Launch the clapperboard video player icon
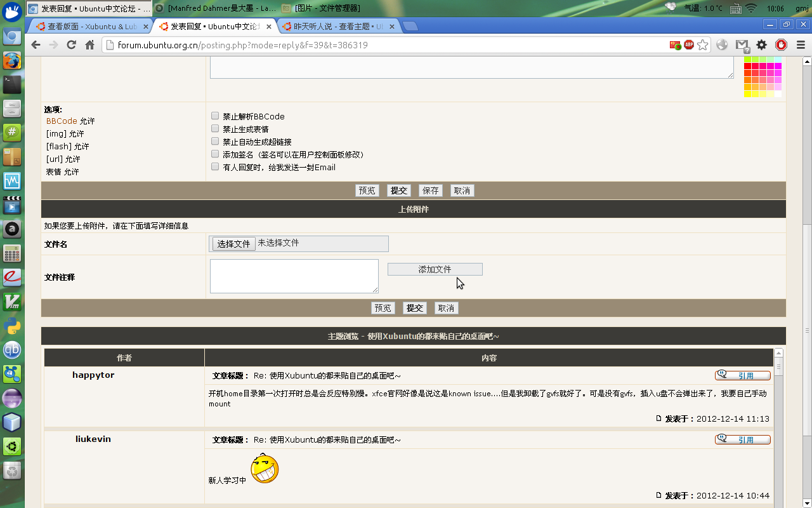 (12, 205)
